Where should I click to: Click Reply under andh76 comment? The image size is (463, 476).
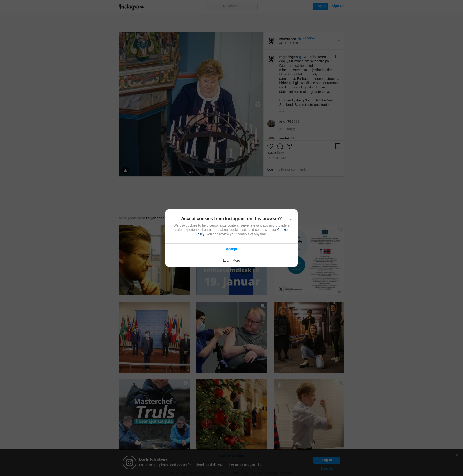point(291,129)
